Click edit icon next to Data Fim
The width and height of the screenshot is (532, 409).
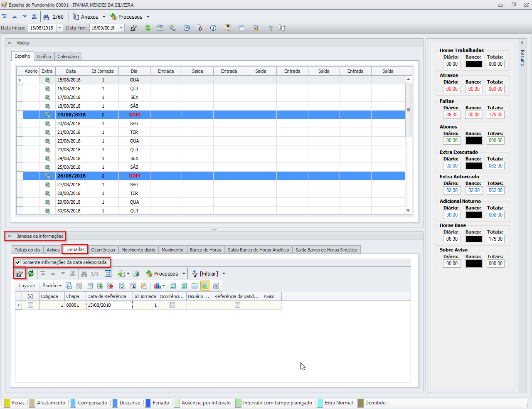133,28
